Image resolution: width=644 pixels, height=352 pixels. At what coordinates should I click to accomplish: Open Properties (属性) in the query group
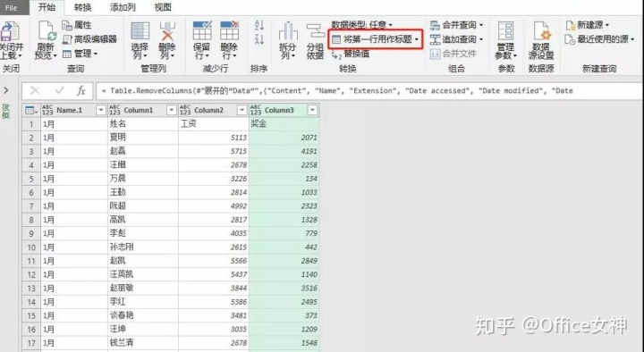coord(77,25)
